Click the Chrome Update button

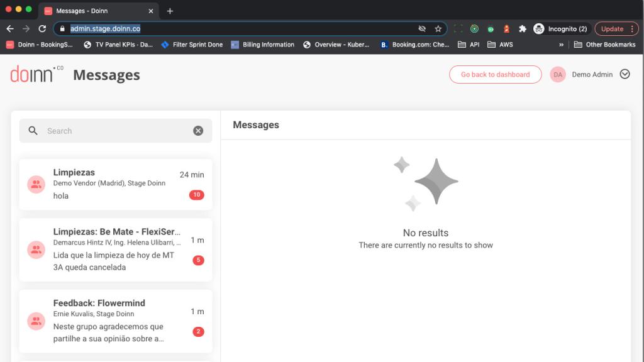click(x=616, y=29)
